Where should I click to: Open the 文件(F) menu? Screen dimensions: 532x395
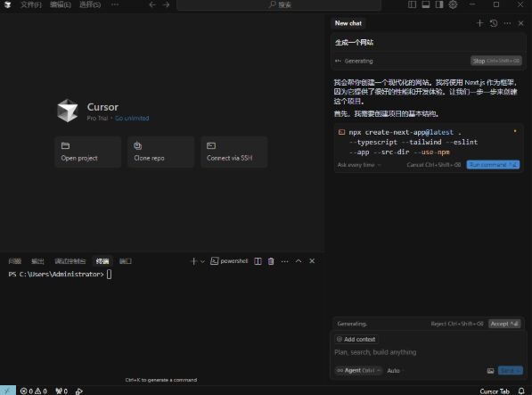[x=31, y=4]
